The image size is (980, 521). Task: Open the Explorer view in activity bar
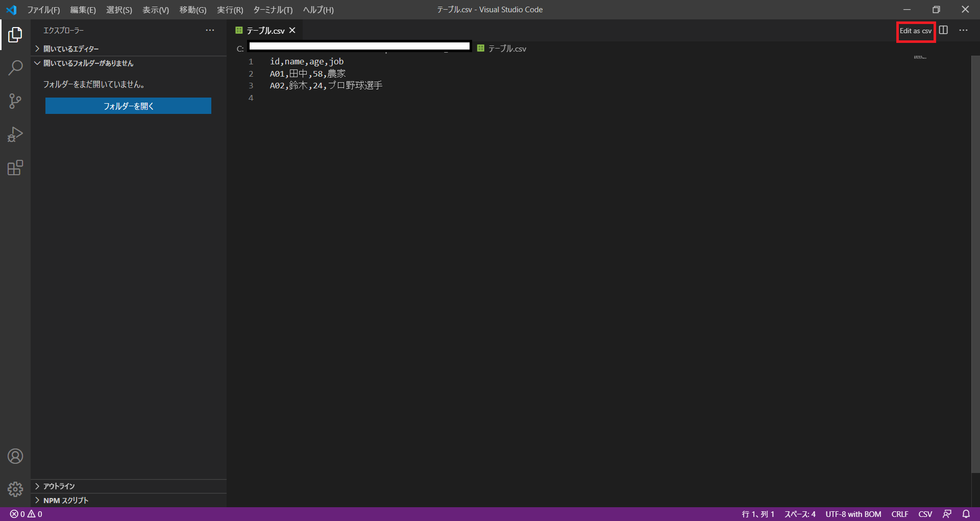click(x=15, y=35)
